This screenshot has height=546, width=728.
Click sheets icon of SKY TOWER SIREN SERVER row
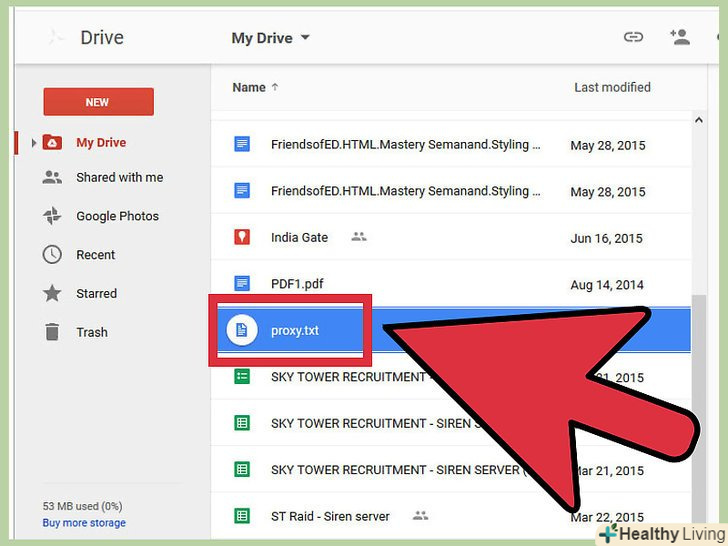coord(242,469)
